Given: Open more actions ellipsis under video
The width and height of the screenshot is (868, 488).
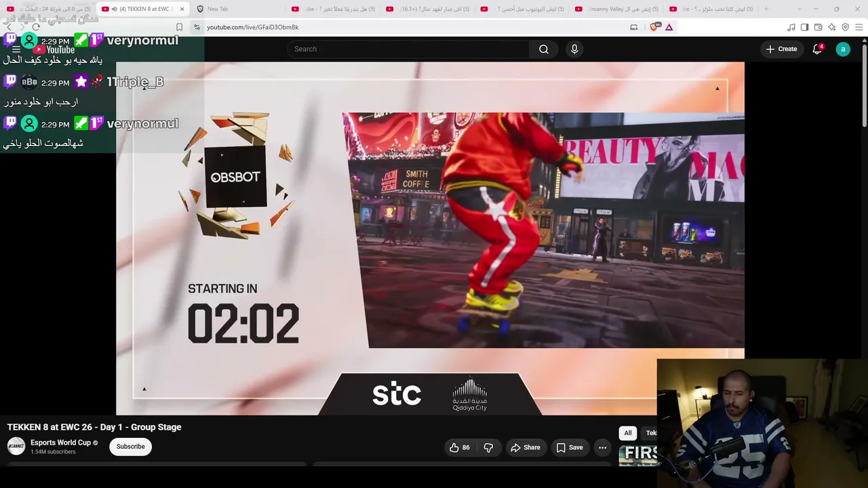Looking at the screenshot, I should (x=602, y=447).
